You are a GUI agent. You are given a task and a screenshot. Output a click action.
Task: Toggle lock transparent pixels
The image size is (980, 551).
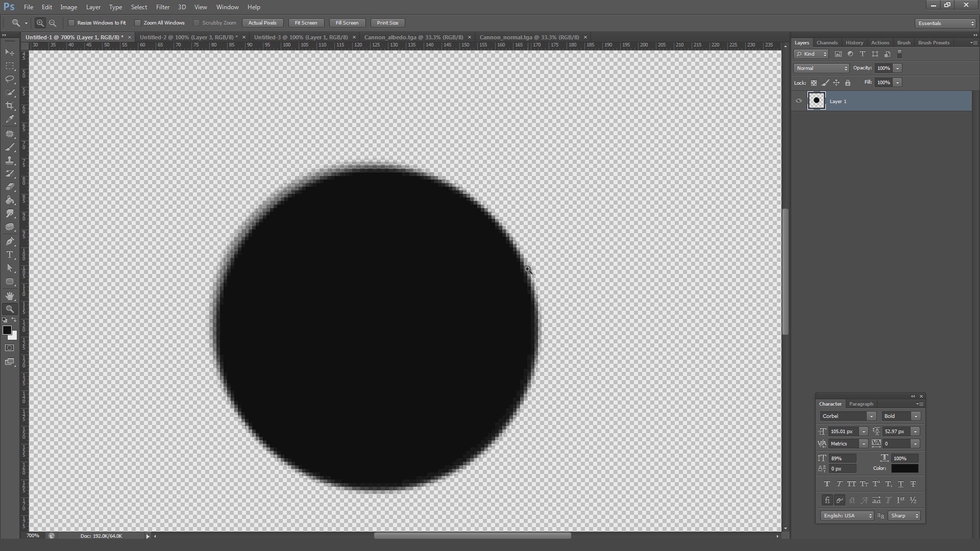coord(814,83)
